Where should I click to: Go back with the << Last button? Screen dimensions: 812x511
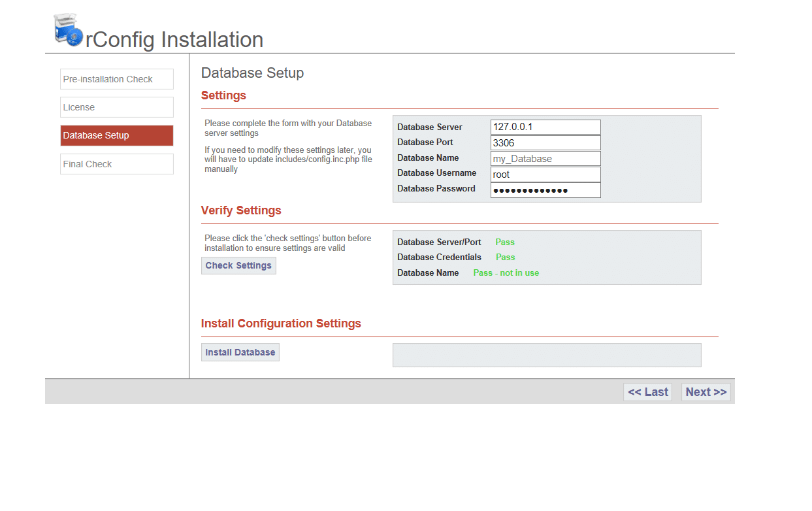click(648, 392)
